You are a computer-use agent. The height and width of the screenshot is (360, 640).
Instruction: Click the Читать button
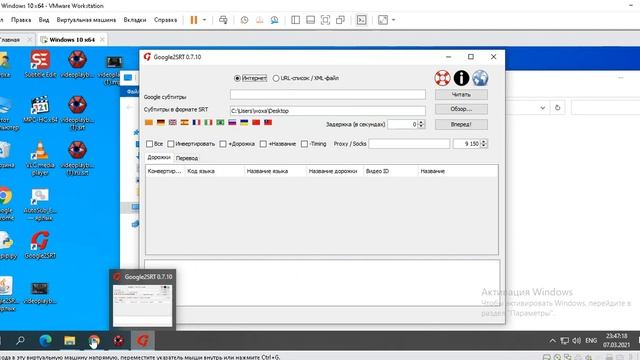click(x=461, y=95)
